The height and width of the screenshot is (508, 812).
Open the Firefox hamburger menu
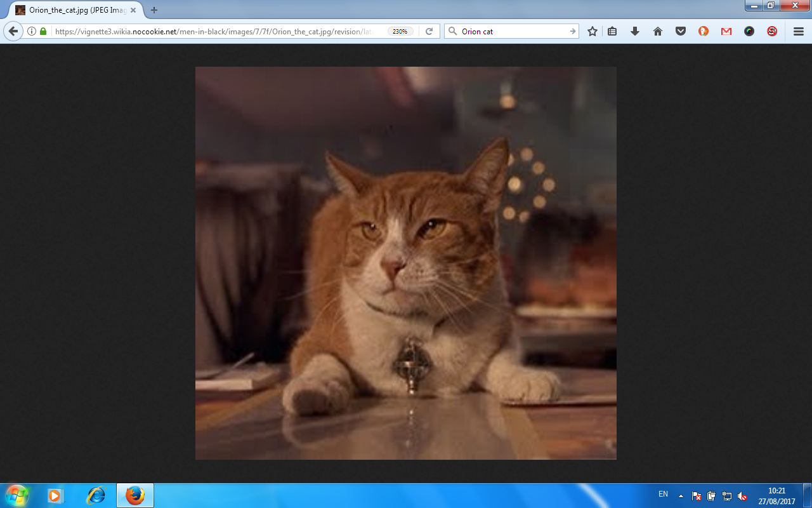pyautogui.click(x=799, y=31)
